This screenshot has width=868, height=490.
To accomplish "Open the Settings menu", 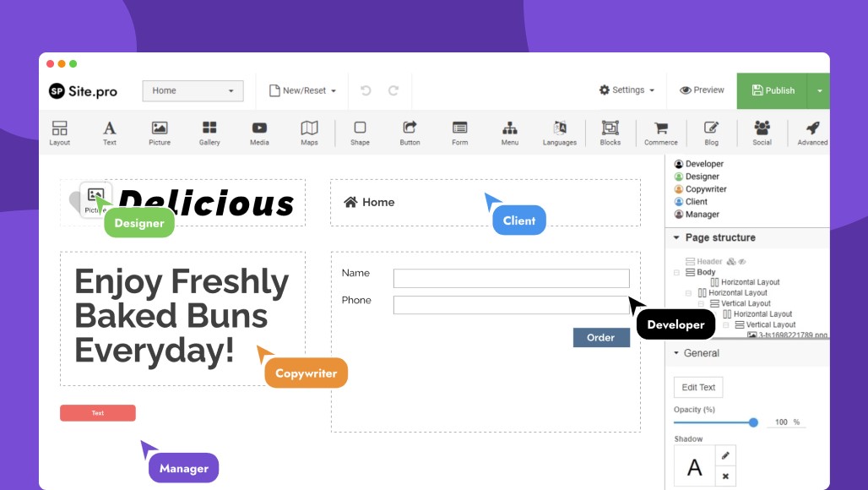I will point(627,90).
